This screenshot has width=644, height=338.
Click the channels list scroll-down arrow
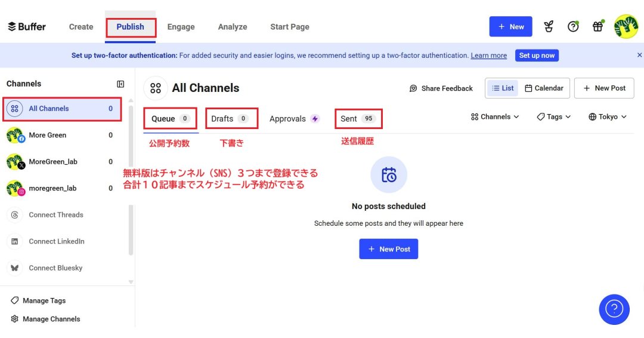(x=131, y=282)
